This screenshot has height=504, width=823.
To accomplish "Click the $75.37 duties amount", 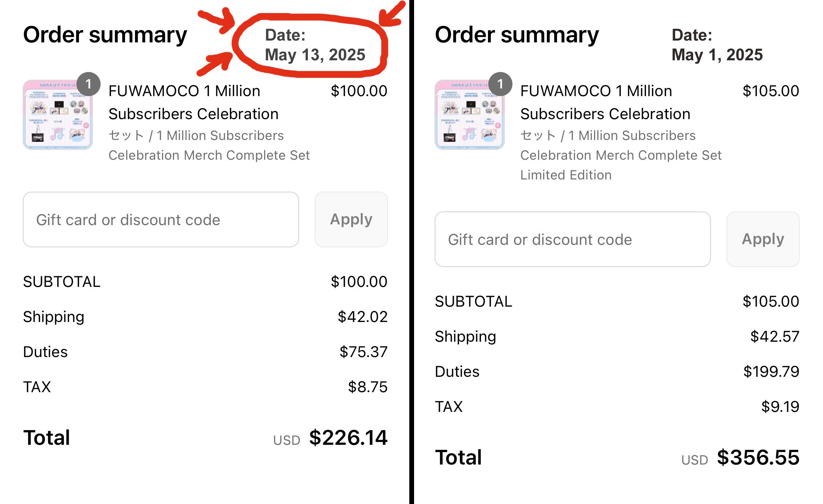I will coord(363,352).
